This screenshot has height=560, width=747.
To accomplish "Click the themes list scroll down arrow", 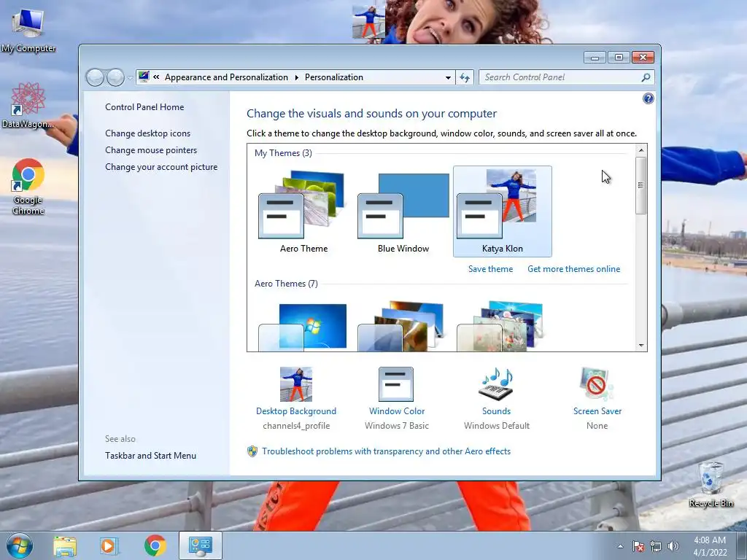I will point(641,345).
